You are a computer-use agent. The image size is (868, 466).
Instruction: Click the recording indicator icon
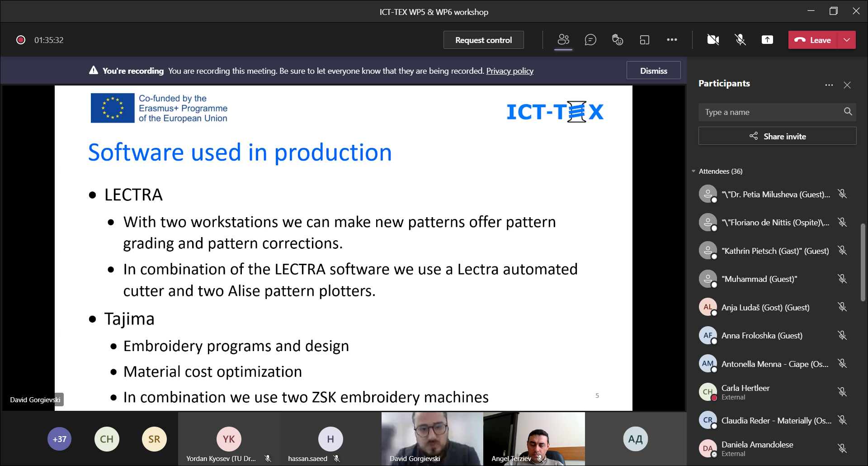pos(21,40)
